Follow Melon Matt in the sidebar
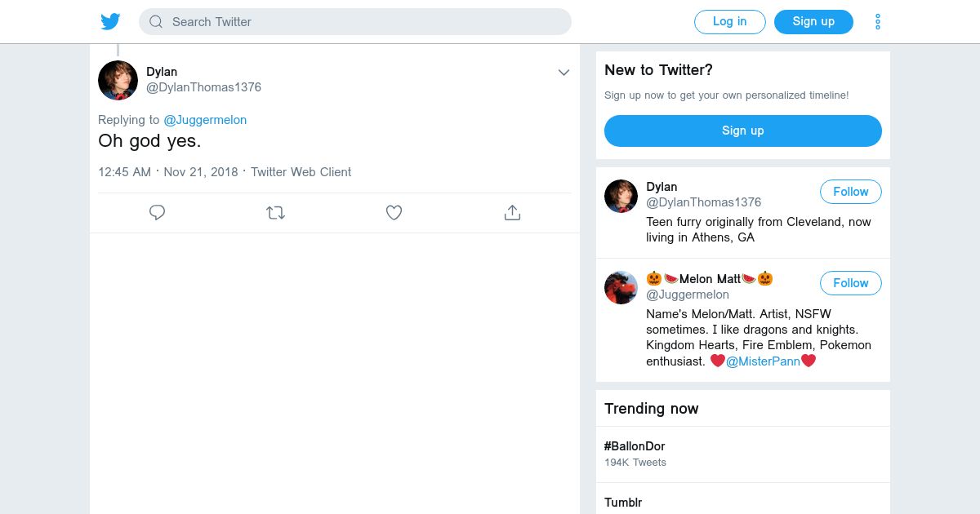 pyautogui.click(x=850, y=283)
